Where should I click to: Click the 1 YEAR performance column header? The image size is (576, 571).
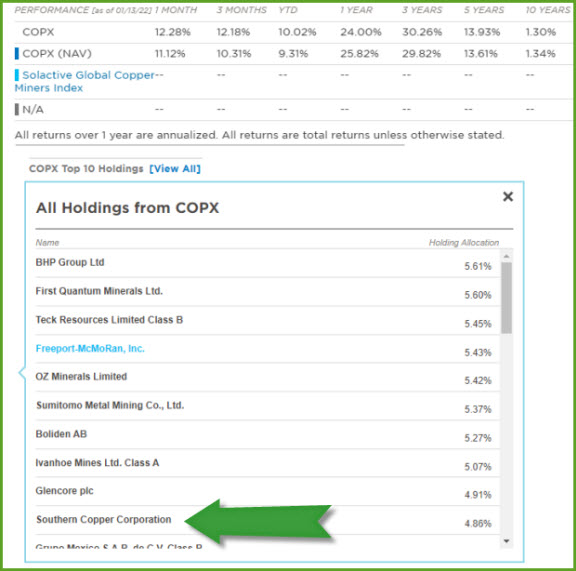click(356, 10)
